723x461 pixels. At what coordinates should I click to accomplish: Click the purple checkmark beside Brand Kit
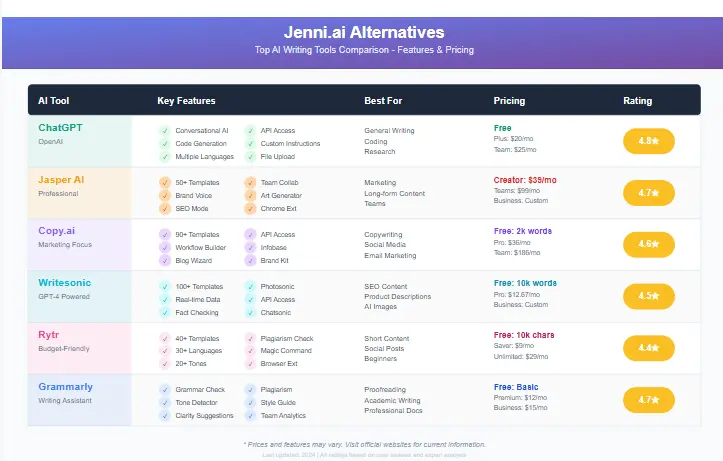click(250, 260)
